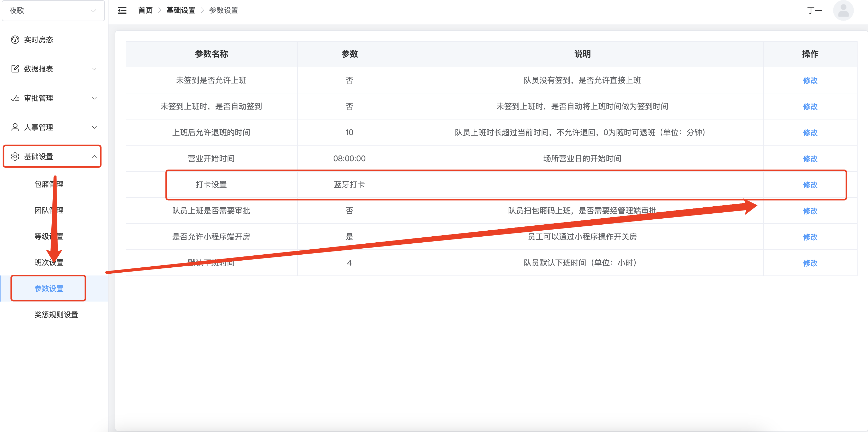Viewport: 868px width, 432px height.
Task: Go to 首页 breadcrumb
Action: tap(145, 10)
